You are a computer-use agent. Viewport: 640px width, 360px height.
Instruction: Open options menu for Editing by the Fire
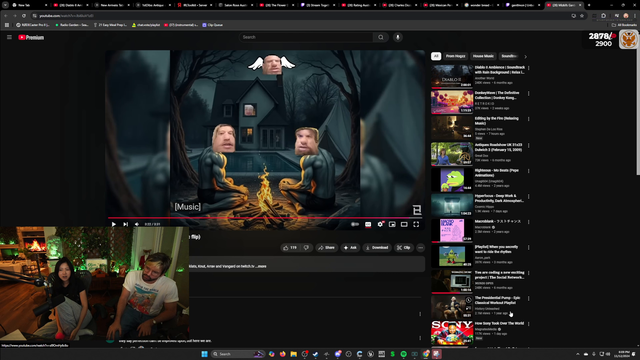click(529, 119)
